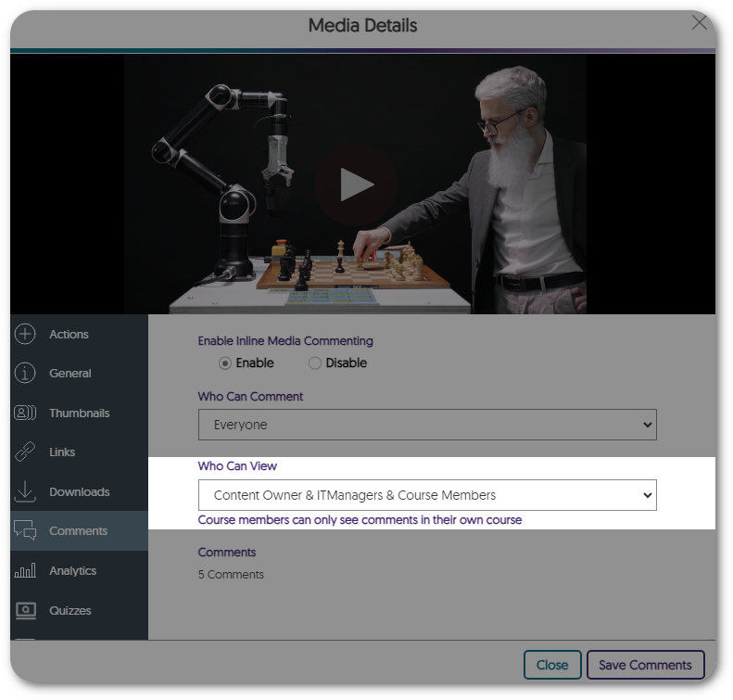Click the Enable Inline Media Commenting label
Screen dimensions: 733x700
pyautogui.click(x=285, y=341)
